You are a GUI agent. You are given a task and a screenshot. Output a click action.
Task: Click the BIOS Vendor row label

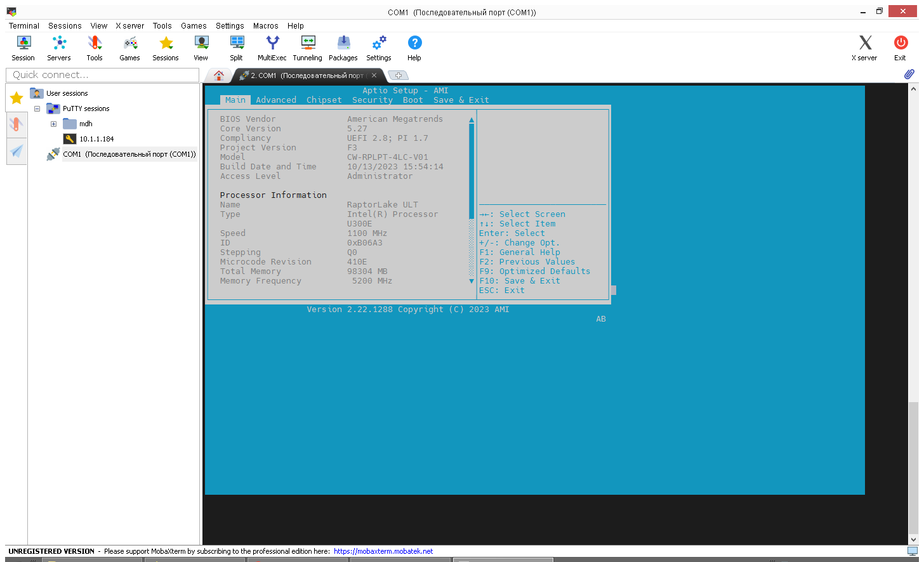pos(248,119)
